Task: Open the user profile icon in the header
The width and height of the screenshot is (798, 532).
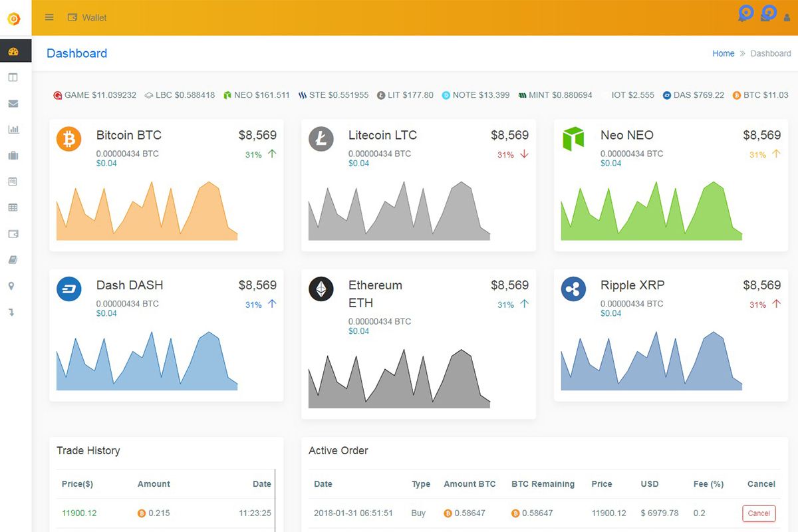Action: [787, 18]
